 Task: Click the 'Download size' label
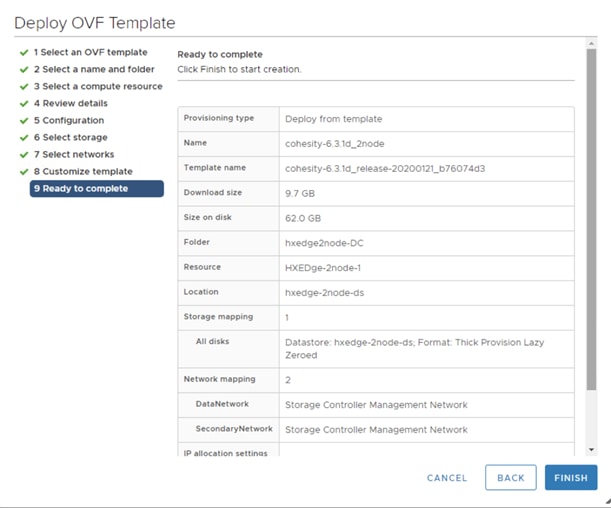(x=213, y=192)
